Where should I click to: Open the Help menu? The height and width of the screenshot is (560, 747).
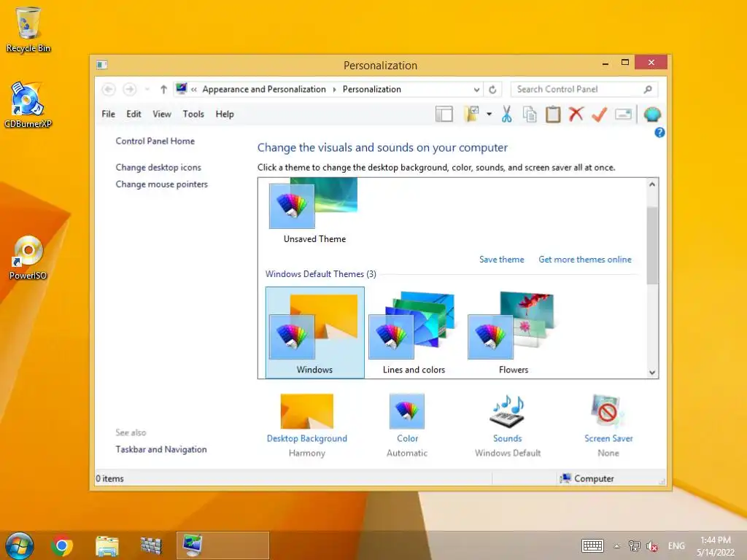pos(225,114)
